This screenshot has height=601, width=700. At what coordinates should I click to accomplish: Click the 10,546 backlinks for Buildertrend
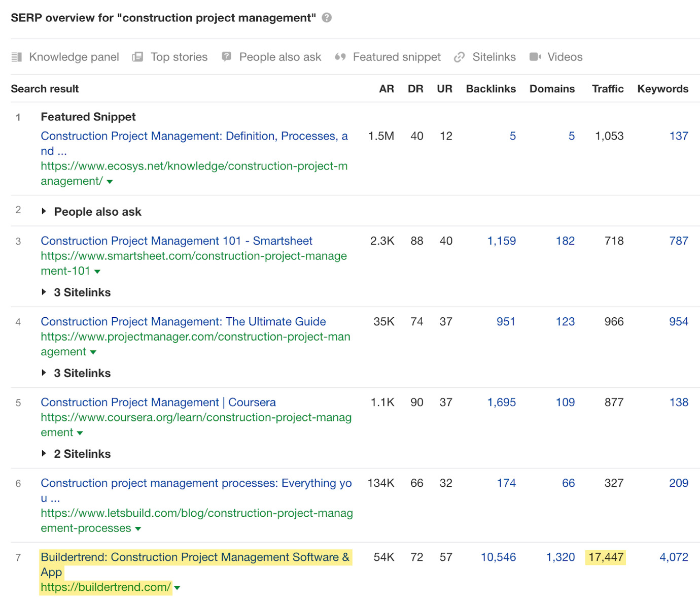point(498,557)
